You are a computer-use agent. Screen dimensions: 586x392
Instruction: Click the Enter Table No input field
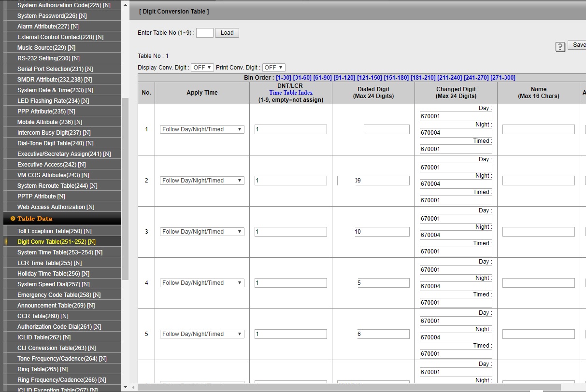pos(204,33)
